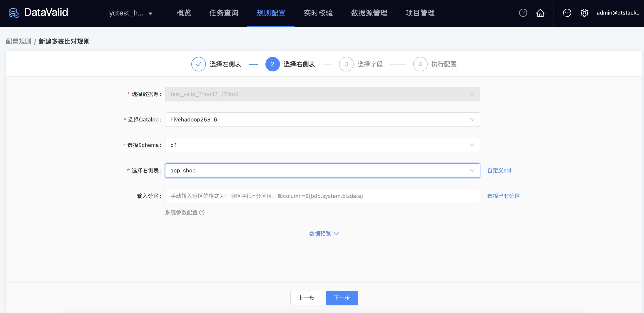Viewport: 644px width, 313px height.
Task: Go to home via house icon
Action: pyautogui.click(x=540, y=13)
